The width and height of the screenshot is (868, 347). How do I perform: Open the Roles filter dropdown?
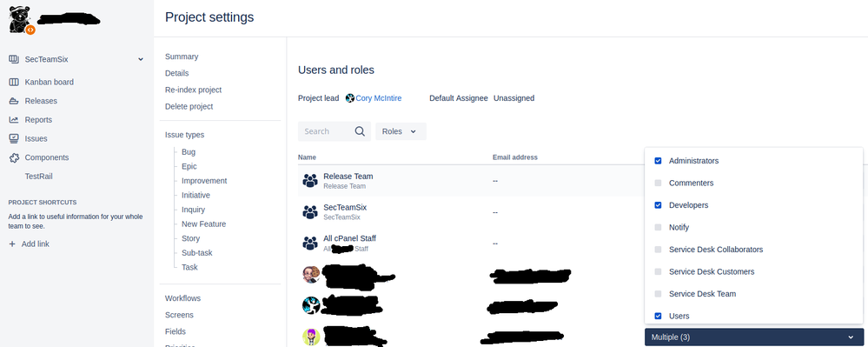coord(401,131)
